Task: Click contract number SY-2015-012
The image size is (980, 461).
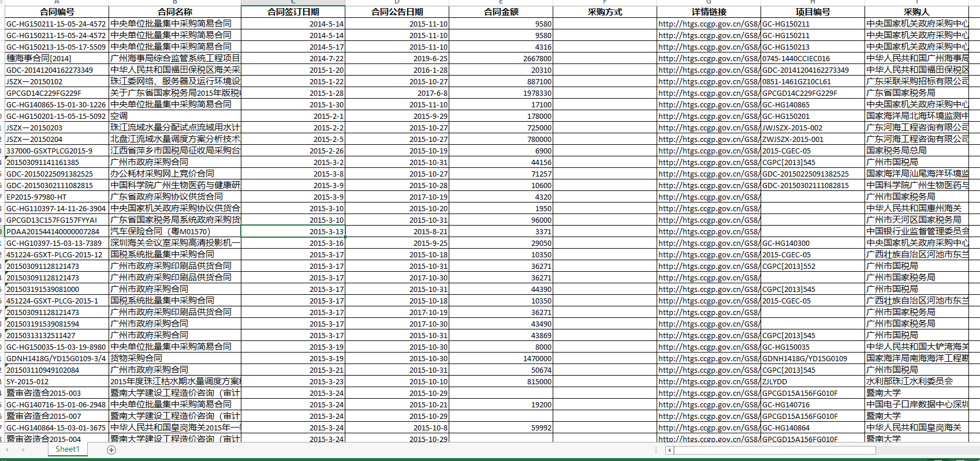Action: point(57,381)
